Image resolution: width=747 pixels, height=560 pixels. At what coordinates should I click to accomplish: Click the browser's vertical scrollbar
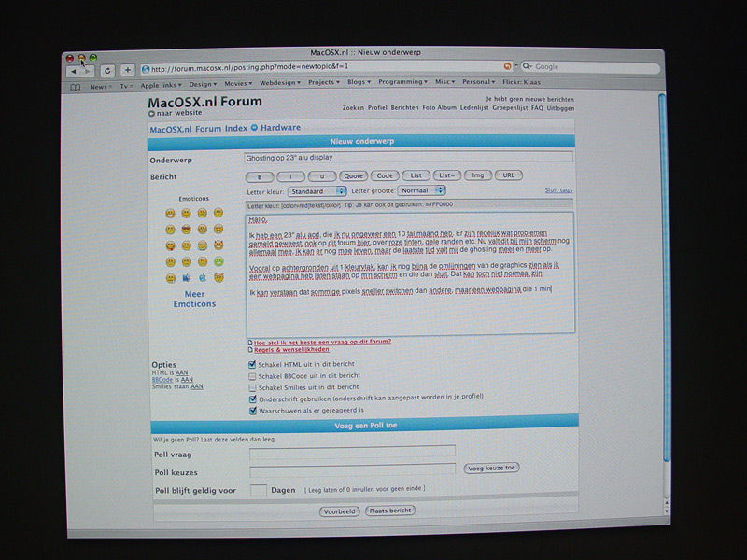(x=662, y=280)
